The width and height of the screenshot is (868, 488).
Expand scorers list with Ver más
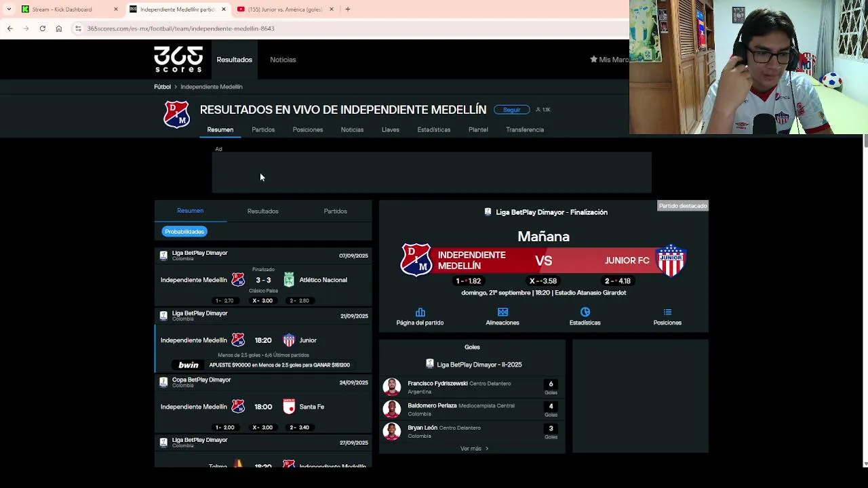click(x=474, y=449)
